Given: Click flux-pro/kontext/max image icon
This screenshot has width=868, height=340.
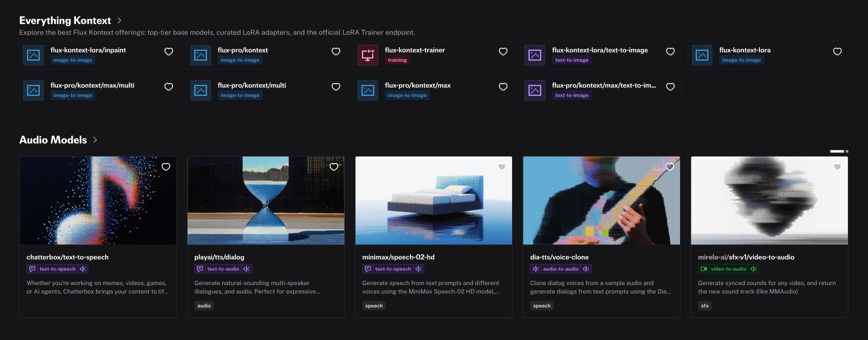Looking at the screenshot, I should coord(368,91).
